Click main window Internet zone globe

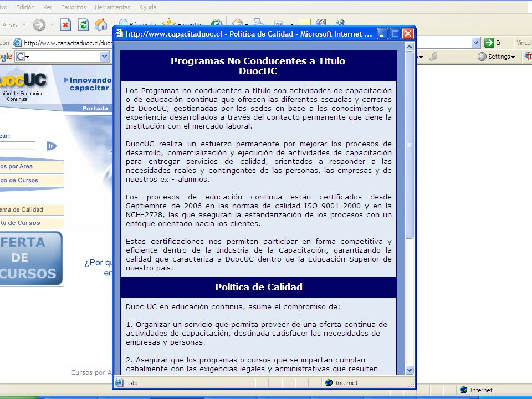pyautogui.click(x=463, y=390)
